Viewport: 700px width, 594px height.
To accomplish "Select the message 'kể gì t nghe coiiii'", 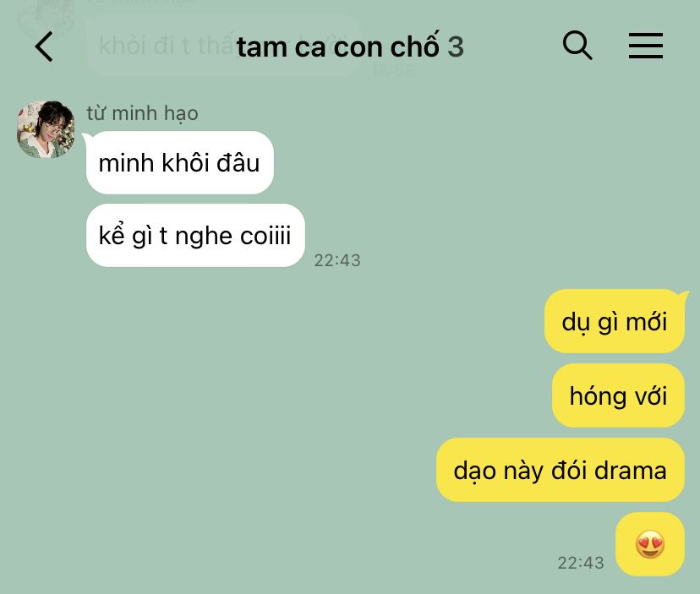I will point(195,235).
